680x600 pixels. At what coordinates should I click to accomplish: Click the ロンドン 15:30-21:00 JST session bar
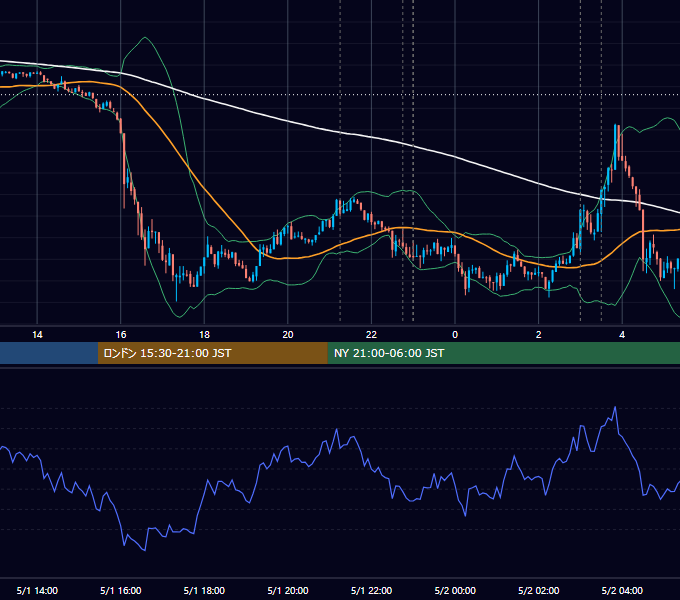[x=212, y=353]
